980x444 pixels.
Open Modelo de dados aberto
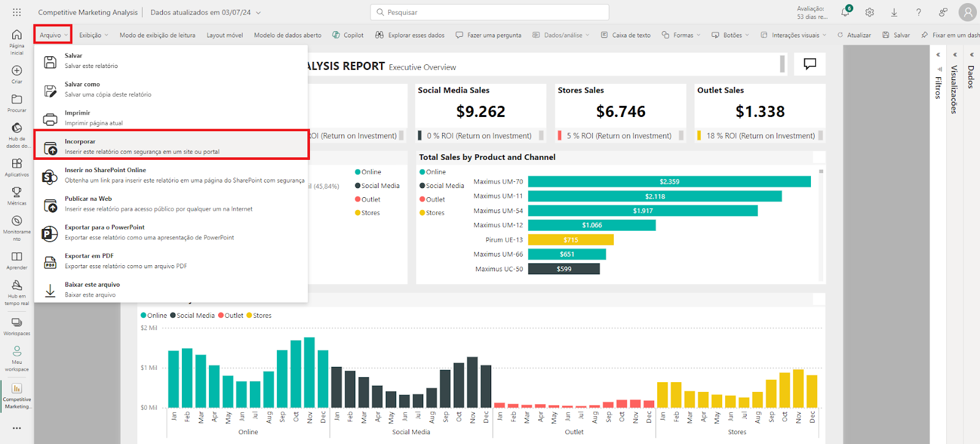(x=287, y=35)
